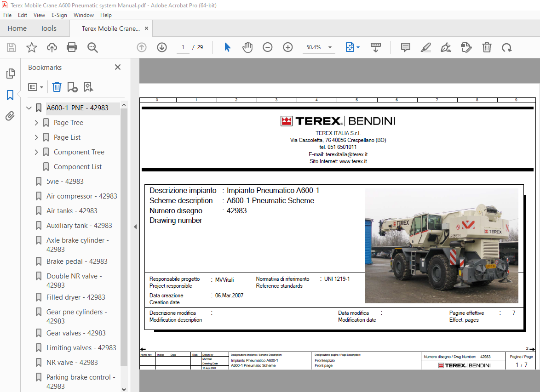Open the Auxiliary tank - 42983 bookmark
Image resolution: width=540 pixels, height=392 pixels.
click(x=79, y=226)
